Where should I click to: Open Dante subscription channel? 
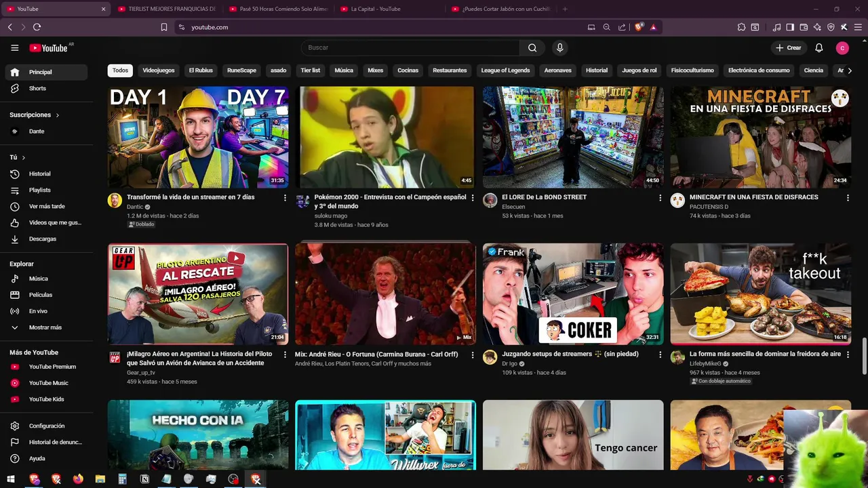(46, 131)
